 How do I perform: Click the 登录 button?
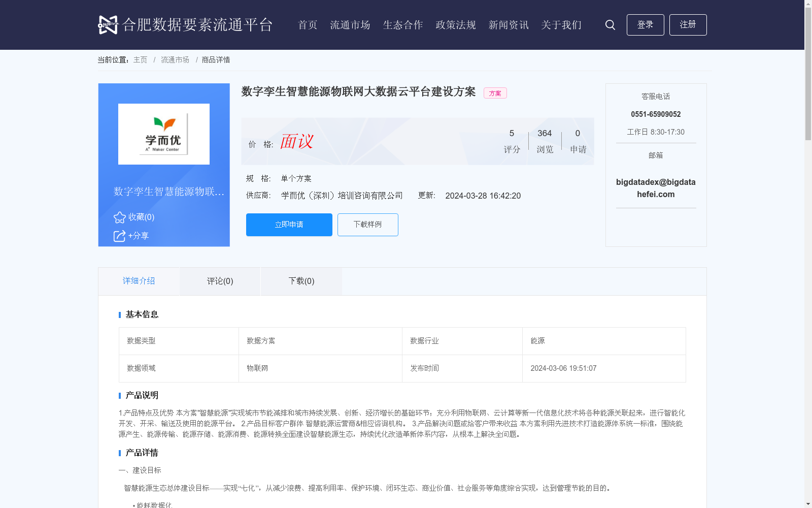tap(646, 25)
